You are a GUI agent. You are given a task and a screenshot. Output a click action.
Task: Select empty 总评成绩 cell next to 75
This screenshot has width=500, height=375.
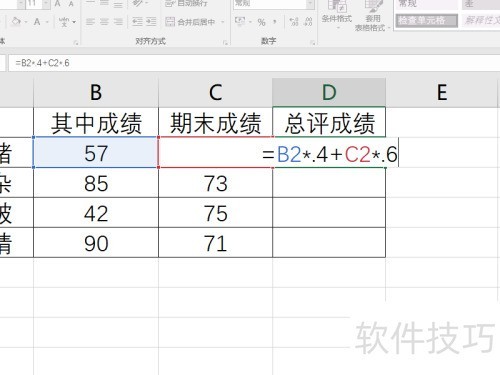[x=329, y=213]
